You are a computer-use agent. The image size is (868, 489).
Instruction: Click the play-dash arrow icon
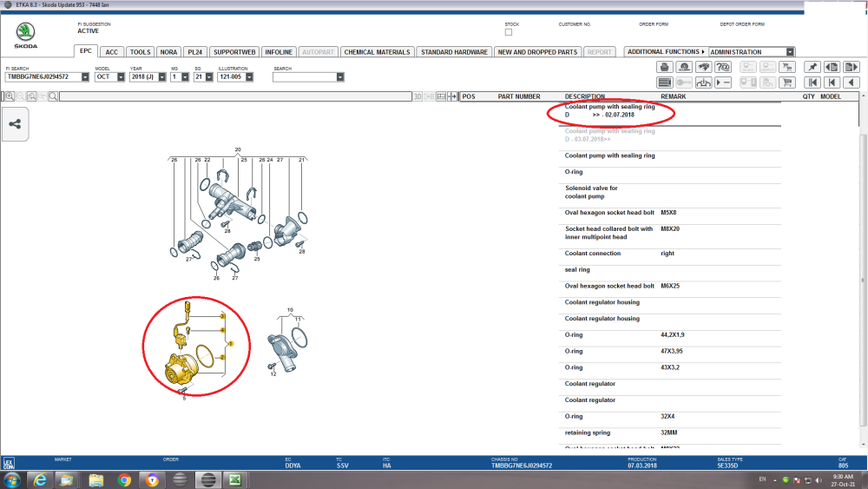tap(723, 83)
